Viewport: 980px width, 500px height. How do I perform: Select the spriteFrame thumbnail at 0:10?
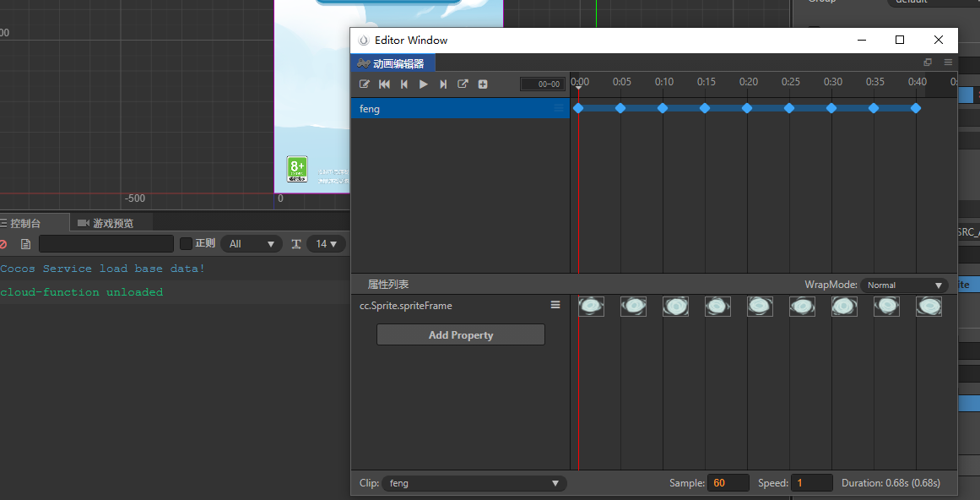coord(675,307)
